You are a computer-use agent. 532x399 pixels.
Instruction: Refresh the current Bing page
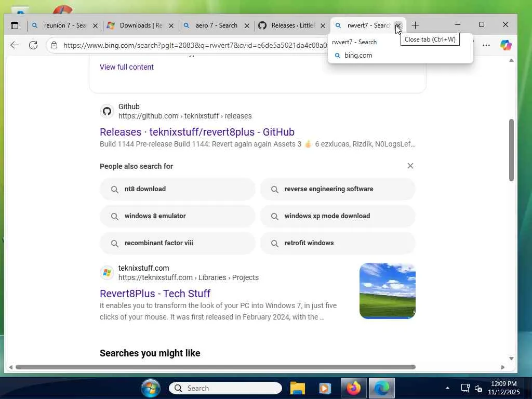(33, 45)
